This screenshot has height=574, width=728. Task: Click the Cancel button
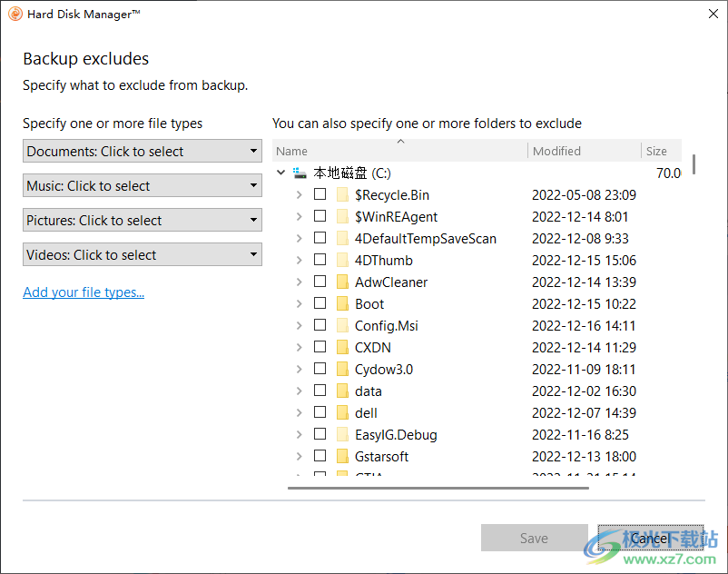pyautogui.click(x=651, y=538)
